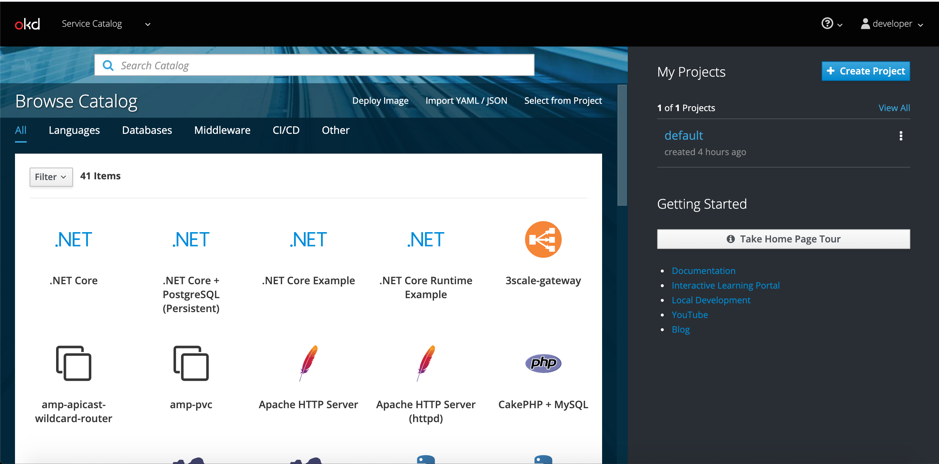Open the help question mark menu

pyautogui.click(x=832, y=24)
